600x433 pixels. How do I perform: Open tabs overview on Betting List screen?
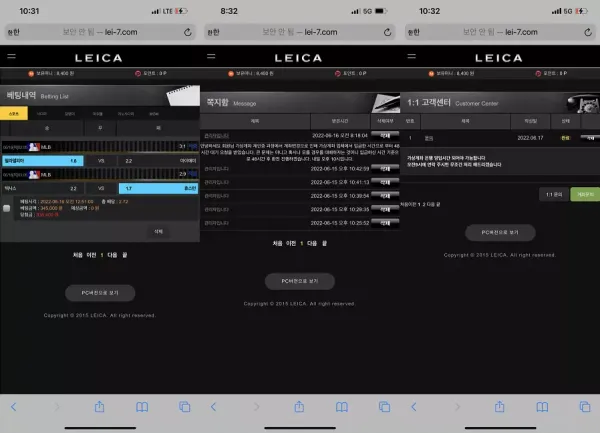185,407
